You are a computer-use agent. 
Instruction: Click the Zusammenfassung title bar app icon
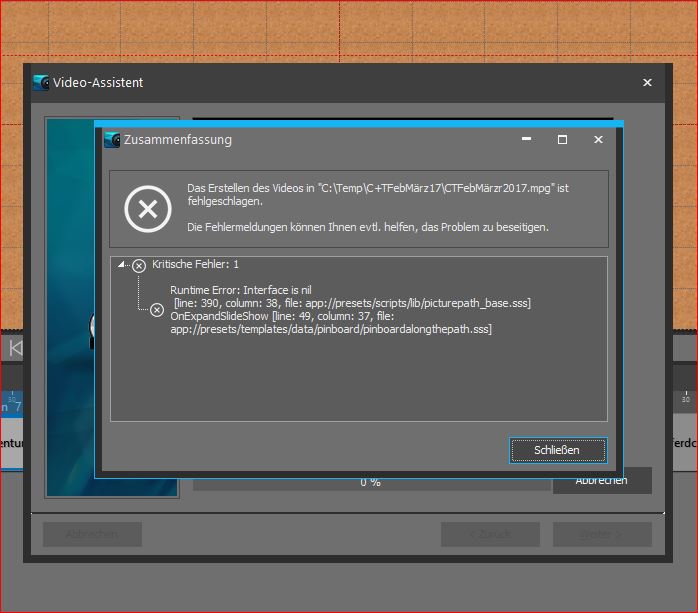click(x=112, y=140)
